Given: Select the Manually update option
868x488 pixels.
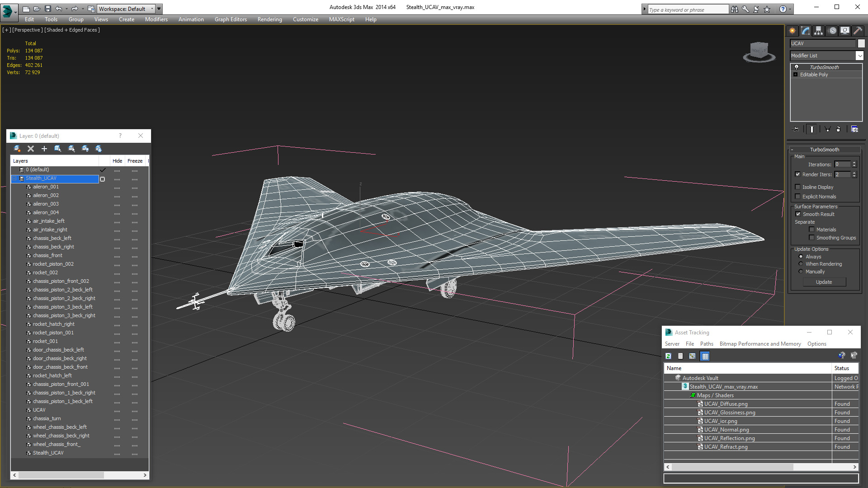Looking at the screenshot, I should (x=801, y=272).
